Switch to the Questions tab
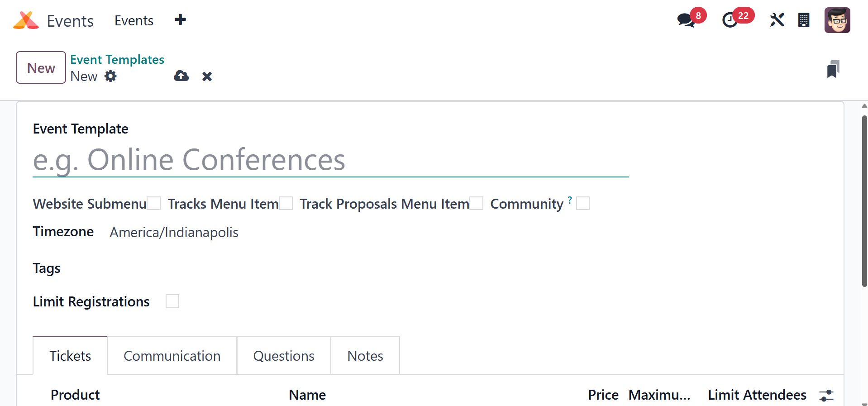This screenshot has height=406, width=868. [x=284, y=356]
